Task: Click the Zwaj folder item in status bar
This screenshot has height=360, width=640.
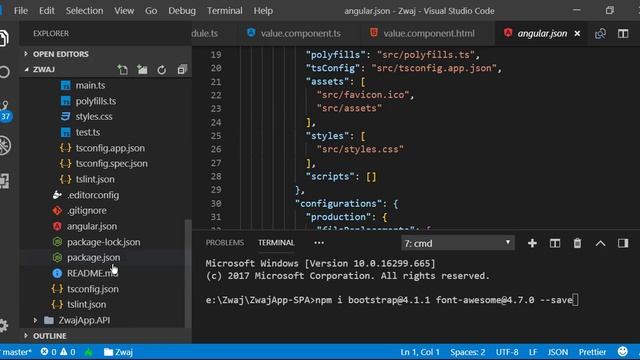Action: point(118,352)
